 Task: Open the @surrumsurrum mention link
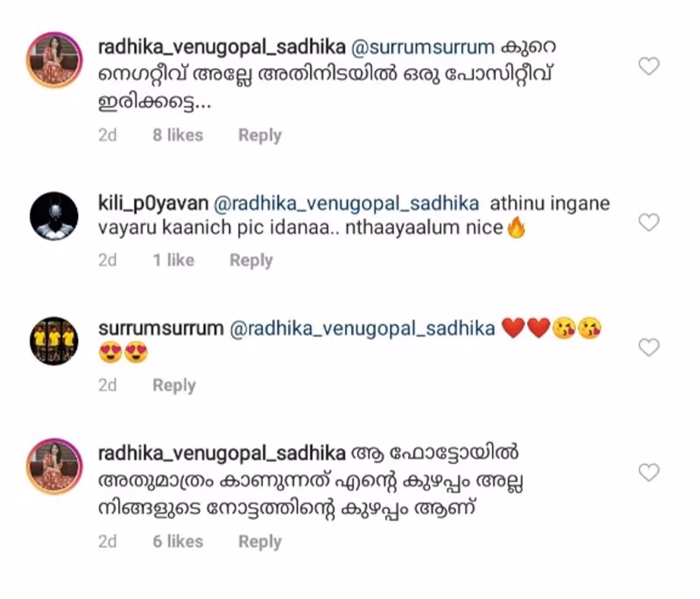422,48
